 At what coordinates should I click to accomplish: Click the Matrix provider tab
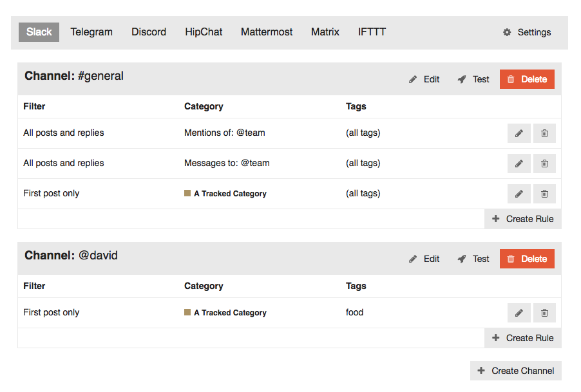(x=325, y=32)
